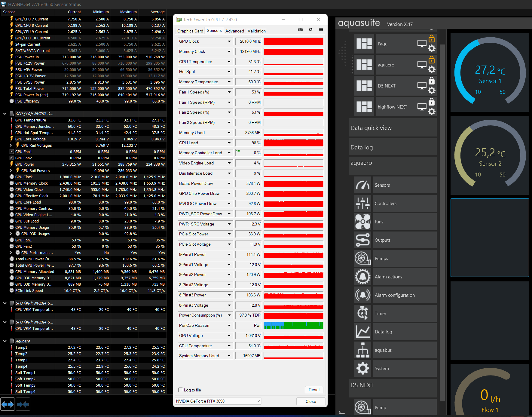Click the Sensor 1 temperature gauge

(x=490, y=72)
